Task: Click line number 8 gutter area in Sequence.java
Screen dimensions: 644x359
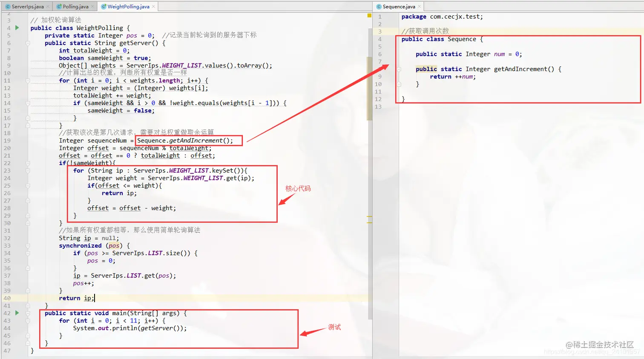Action: point(379,69)
